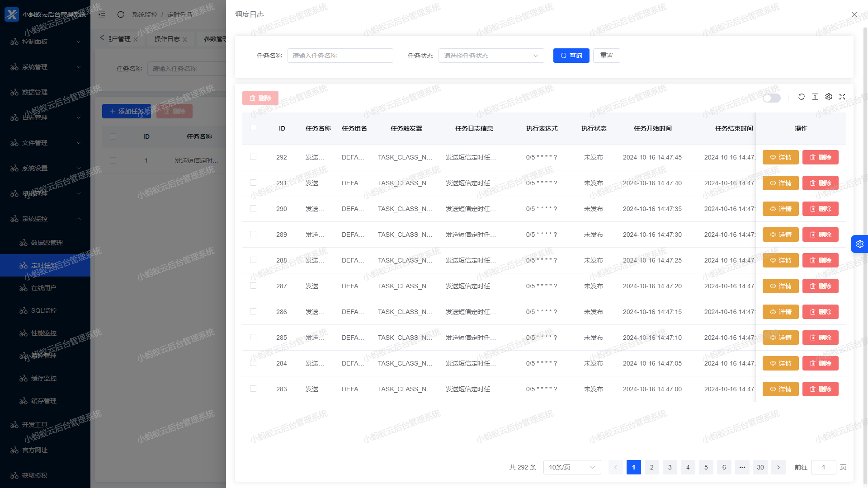868x488 pixels.
Task: Open the column settings gear icon
Action: 828,97
